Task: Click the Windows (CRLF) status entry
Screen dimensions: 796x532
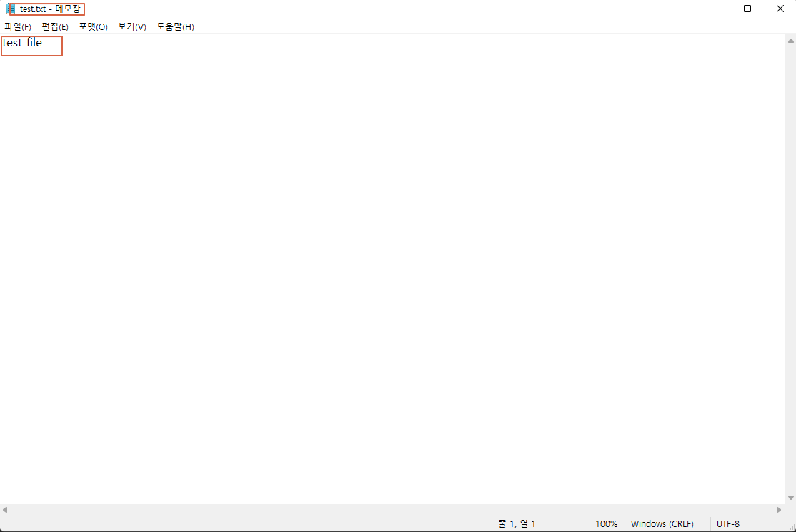Action: click(662, 524)
